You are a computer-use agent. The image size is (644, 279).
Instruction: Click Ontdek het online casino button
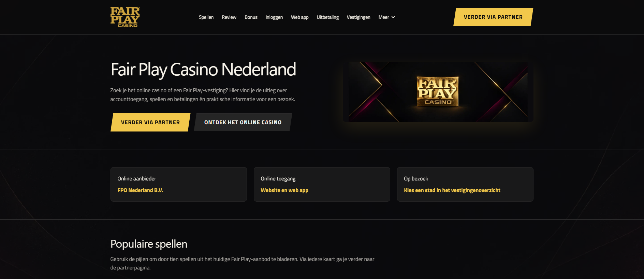click(x=243, y=122)
